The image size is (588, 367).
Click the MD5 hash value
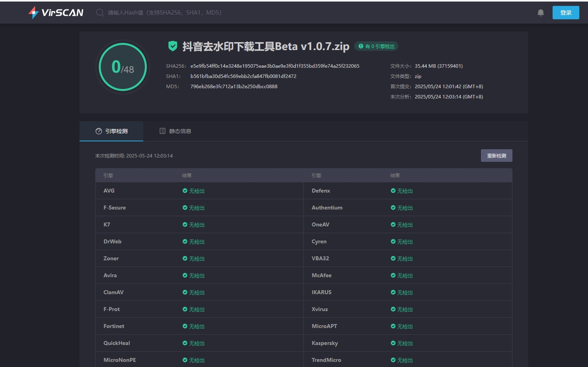coord(234,87)
